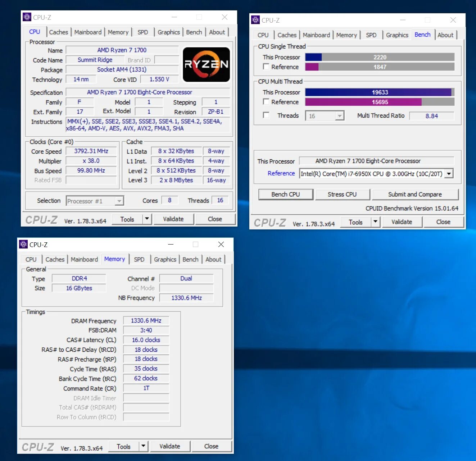The width and height of the screenshot is (476, 461).
Task: Click the Ryzen logo in CPU window
Action: click(206, 64)
